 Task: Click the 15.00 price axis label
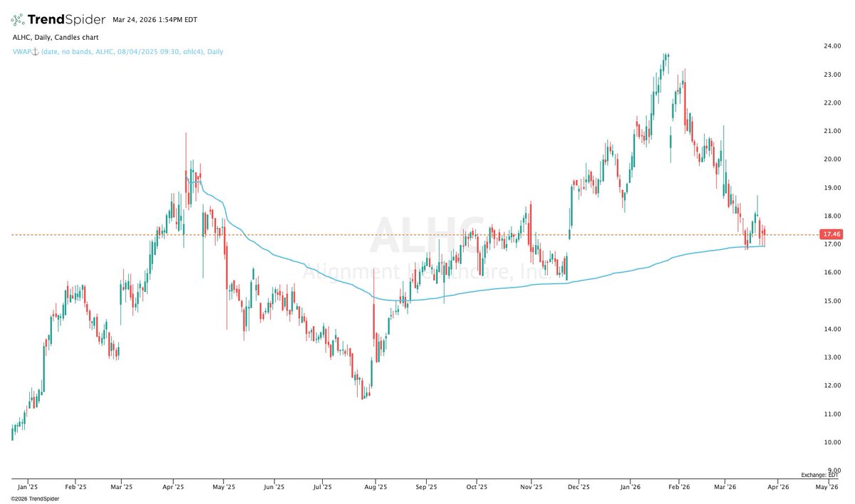832,301
